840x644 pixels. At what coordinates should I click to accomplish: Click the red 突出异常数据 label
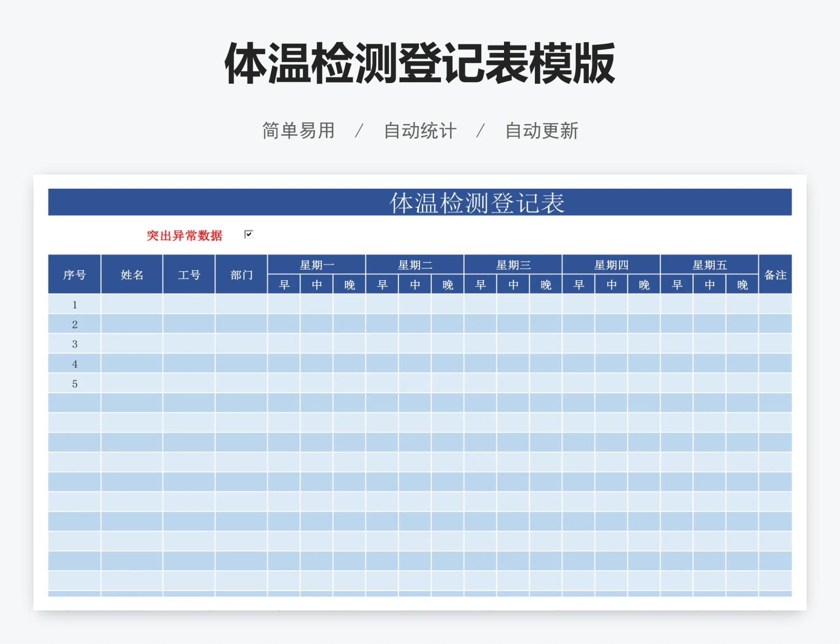tap(184, 234)
